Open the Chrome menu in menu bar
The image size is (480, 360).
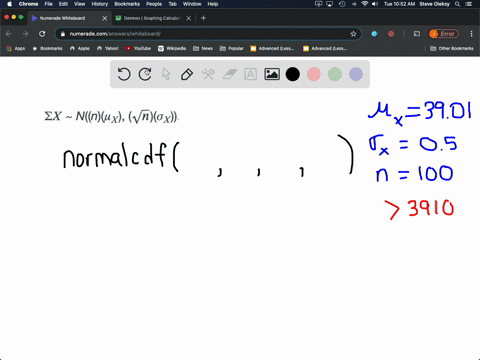[28, 4]
